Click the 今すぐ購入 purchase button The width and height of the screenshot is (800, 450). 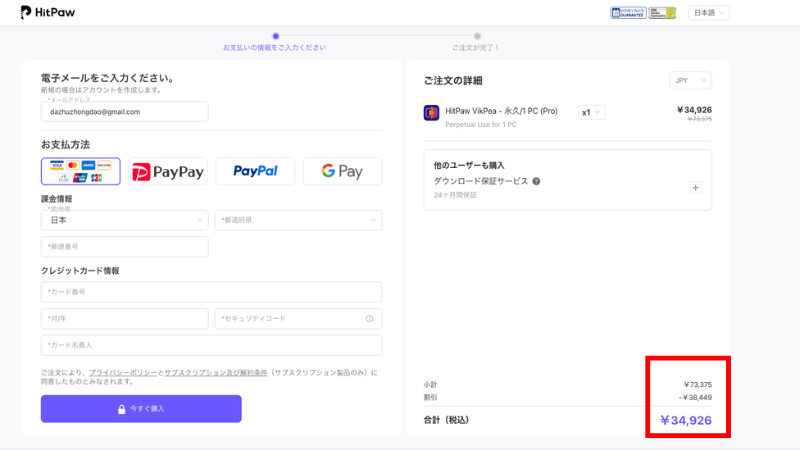click(x=141, y=409)
